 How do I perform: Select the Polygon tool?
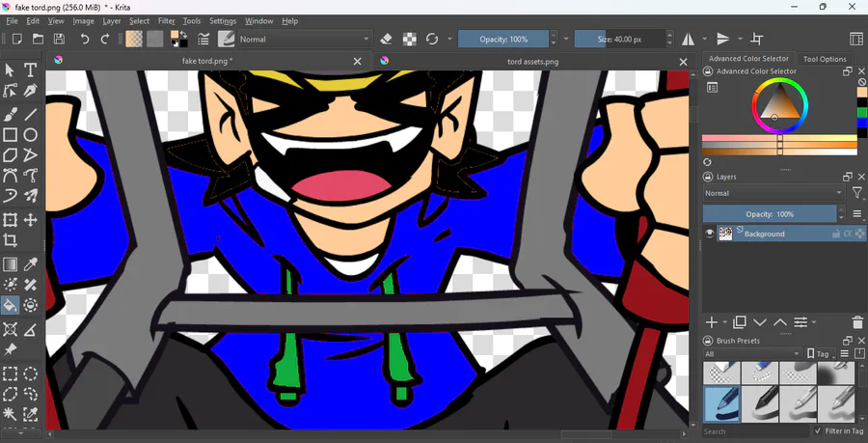pyautogui.click(x=10, y=155)
